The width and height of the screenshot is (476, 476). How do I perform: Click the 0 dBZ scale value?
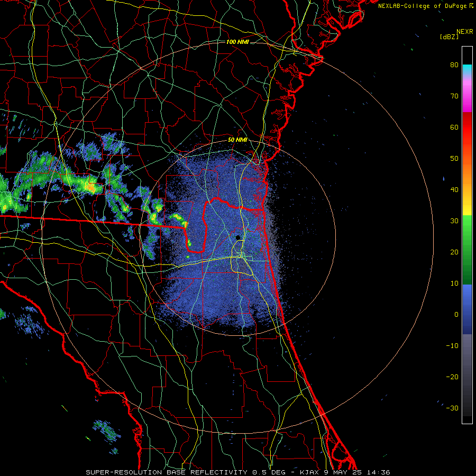click(456, 315)
